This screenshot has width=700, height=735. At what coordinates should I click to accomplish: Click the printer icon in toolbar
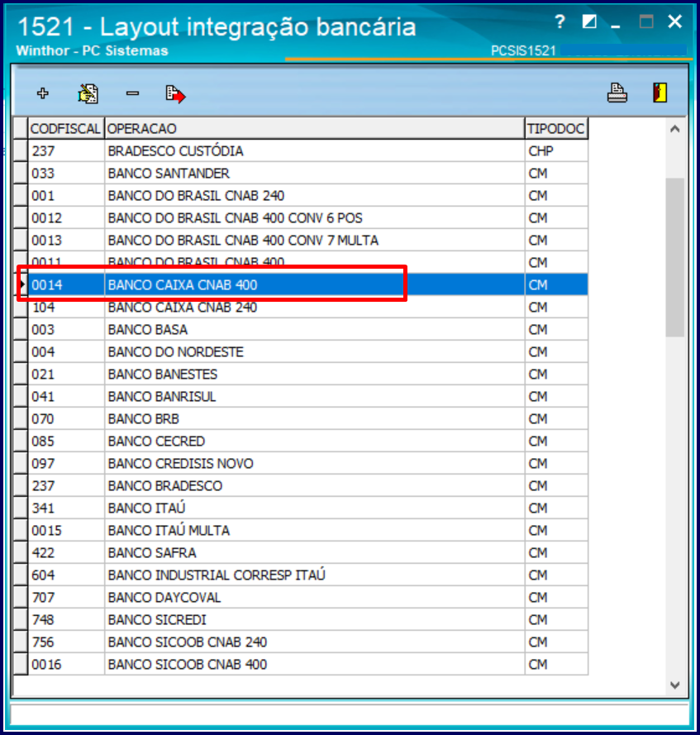pyautogui.click(x=617, y=93)
